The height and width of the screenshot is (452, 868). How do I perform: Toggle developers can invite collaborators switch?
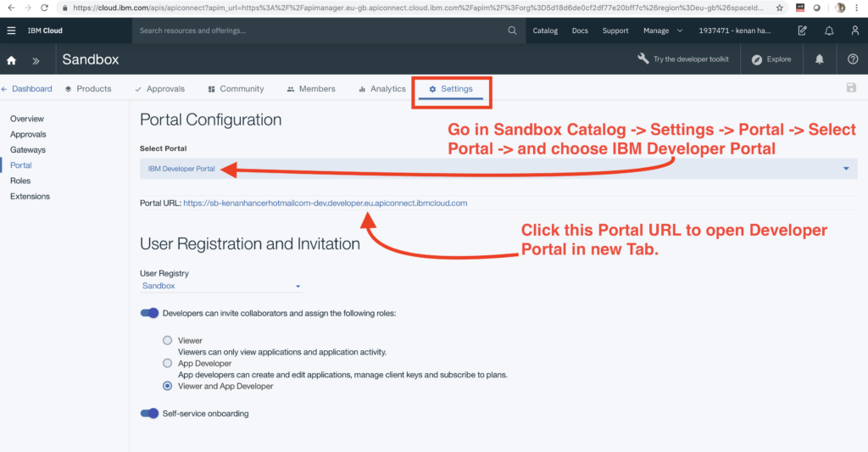(149, 313)
